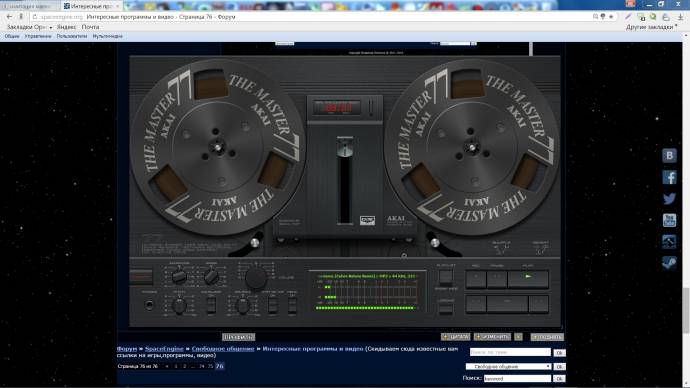Bookmark the page with the star icon
This screenshot has width=690, height=388.
tap(611, 16)
